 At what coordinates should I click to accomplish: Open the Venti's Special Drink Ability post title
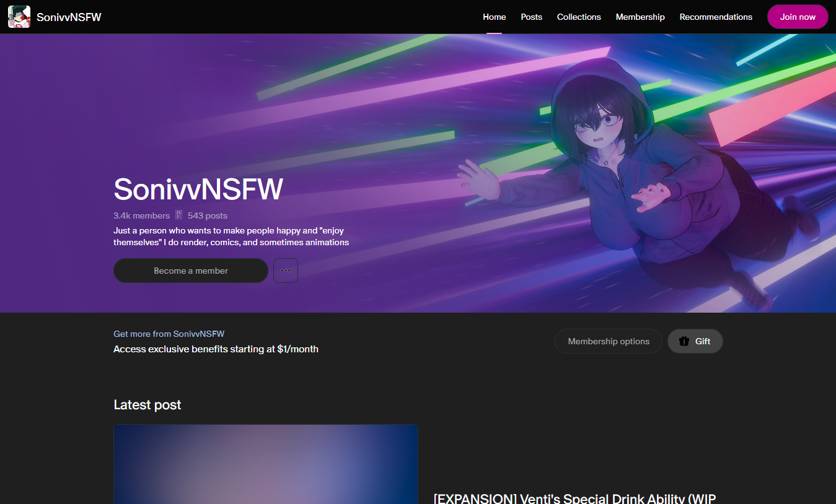click(574, 498)
